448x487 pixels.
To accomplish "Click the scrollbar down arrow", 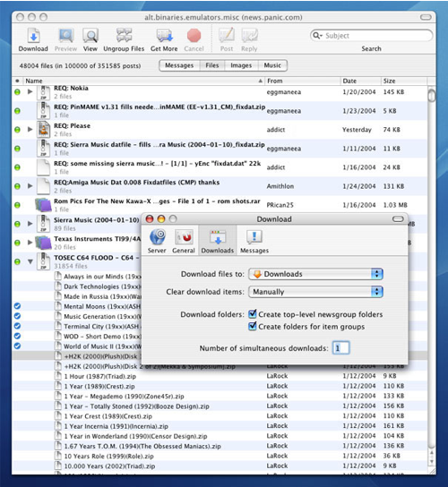I will coord(432,462).
